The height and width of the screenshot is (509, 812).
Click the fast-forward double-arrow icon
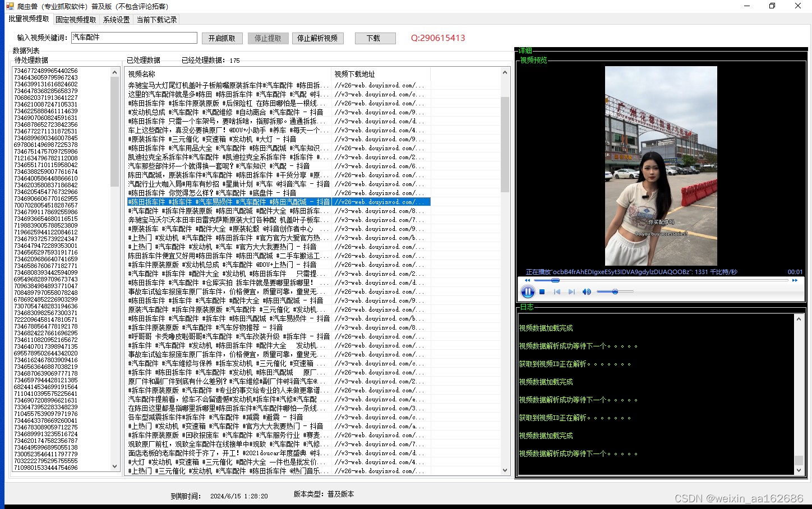coord(795,280)
